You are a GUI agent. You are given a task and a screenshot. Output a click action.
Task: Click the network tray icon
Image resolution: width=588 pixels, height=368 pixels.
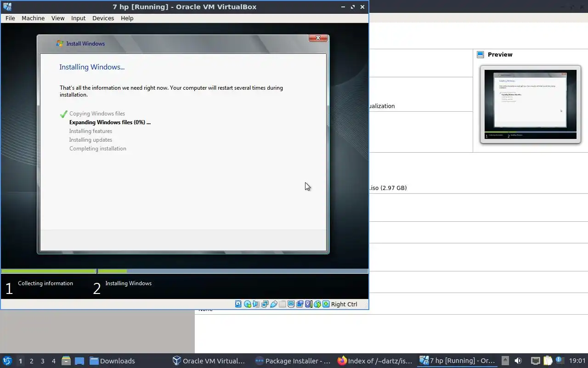point(535,361)
